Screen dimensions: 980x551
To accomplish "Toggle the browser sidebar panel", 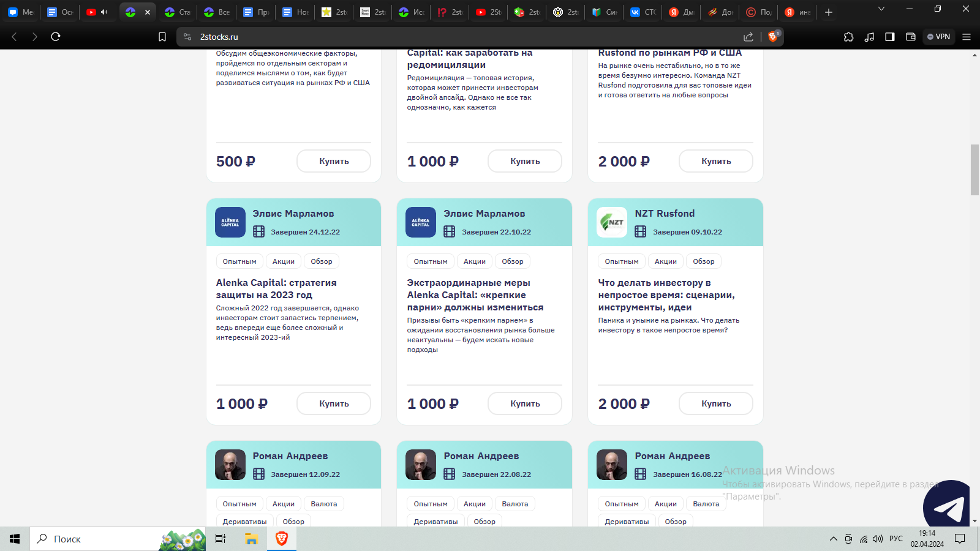I will 890,37.
